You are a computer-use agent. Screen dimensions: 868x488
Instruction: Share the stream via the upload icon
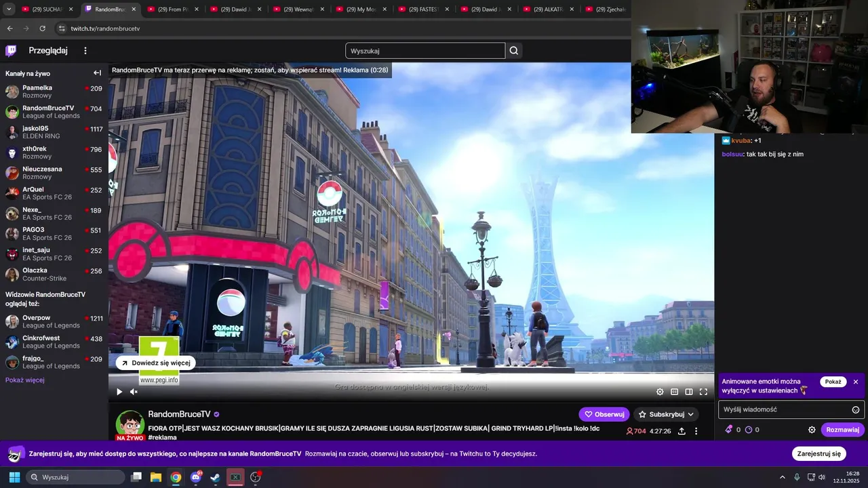(x=682, y=431)
